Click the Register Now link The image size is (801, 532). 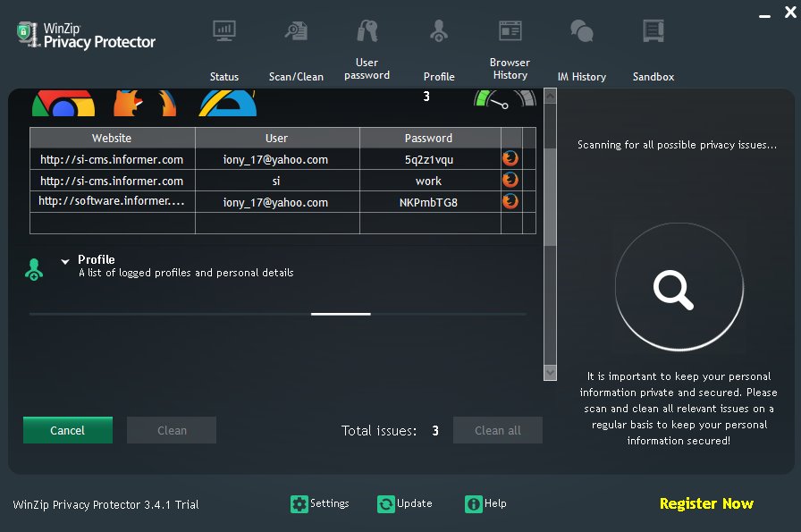tap(706, 504)
